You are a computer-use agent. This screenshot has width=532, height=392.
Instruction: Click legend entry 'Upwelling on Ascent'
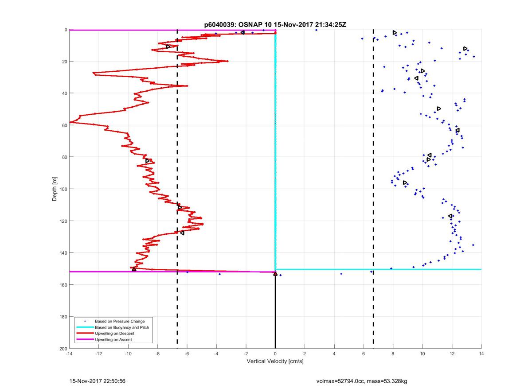pyautogui.click(x=113, y=339)
